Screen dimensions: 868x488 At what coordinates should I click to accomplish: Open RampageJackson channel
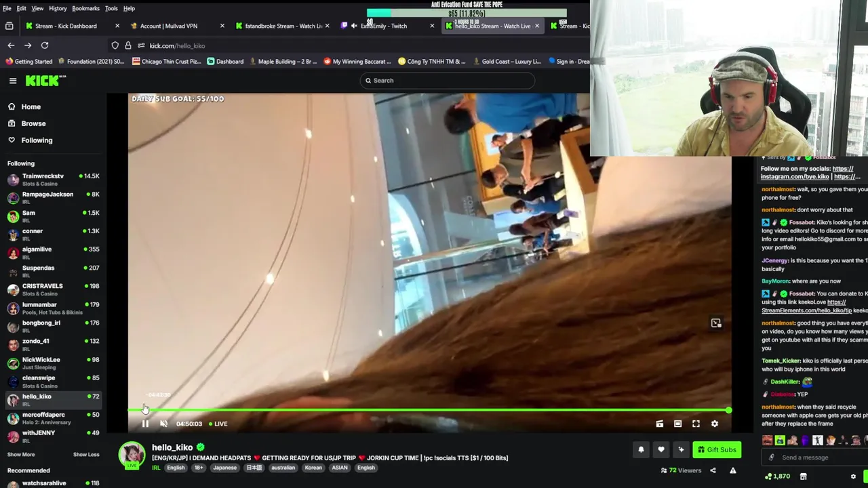pos(53,197)
